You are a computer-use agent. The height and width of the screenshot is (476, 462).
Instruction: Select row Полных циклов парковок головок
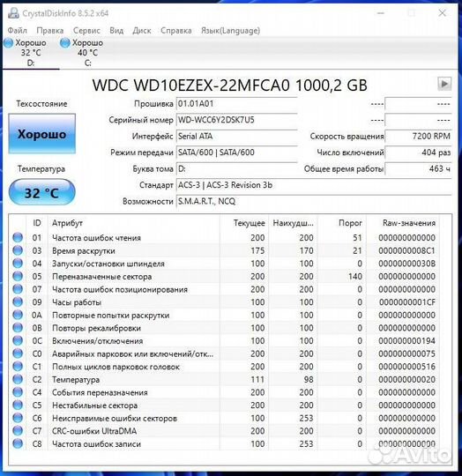224,367
